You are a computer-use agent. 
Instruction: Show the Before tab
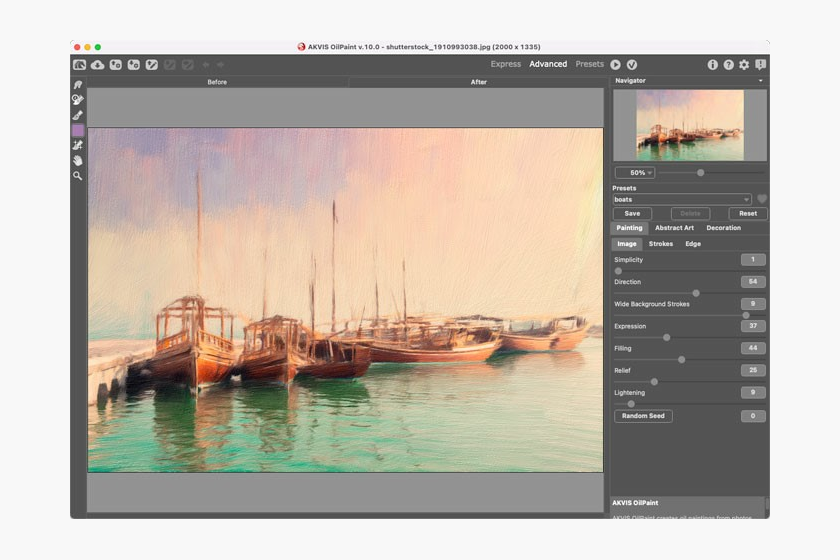217,82
